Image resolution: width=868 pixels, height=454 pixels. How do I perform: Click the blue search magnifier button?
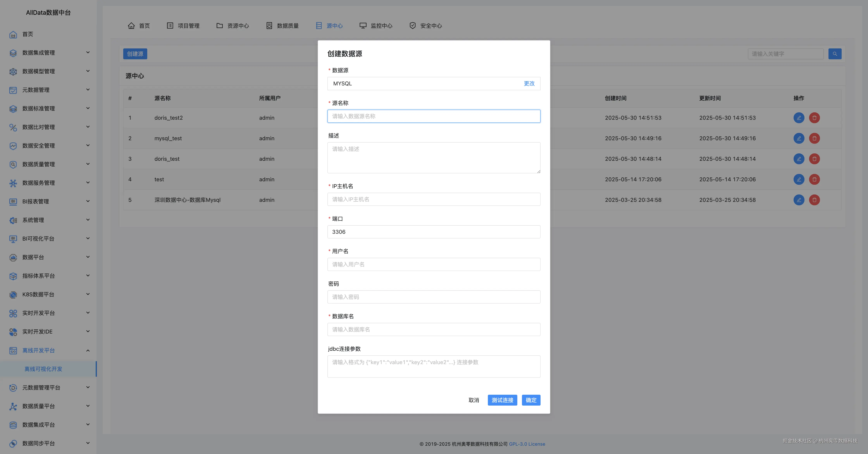click(x=835, y=54)
